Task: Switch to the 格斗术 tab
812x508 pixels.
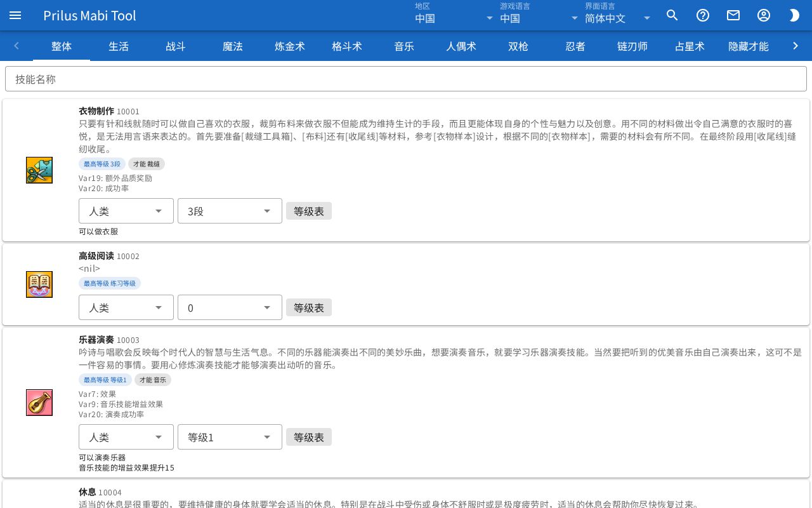Action: tap(347, 46)
